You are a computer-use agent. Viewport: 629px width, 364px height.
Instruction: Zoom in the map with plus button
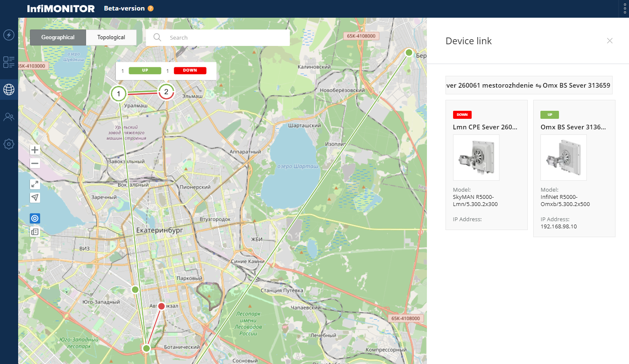(35, 150)
